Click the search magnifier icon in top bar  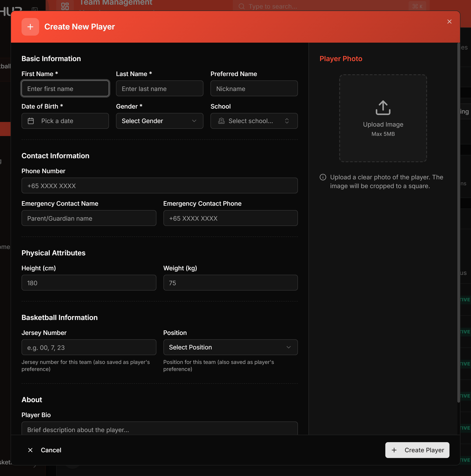pos(241,6)
